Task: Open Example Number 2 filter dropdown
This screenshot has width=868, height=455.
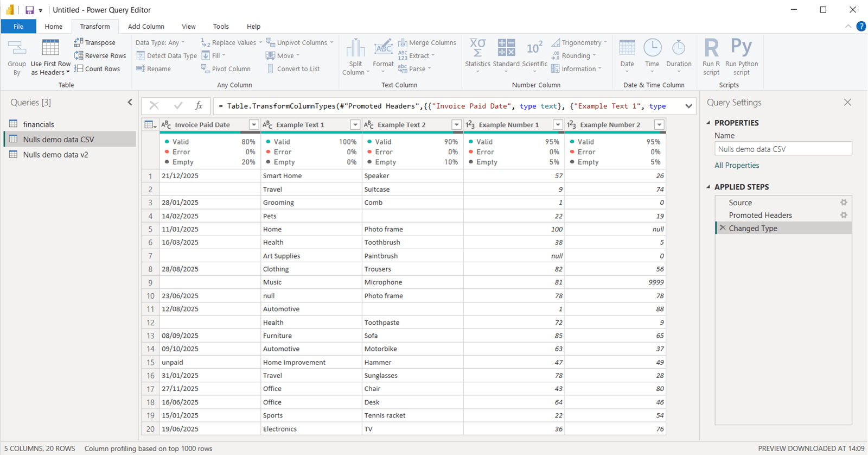Action: coord(659,125)
